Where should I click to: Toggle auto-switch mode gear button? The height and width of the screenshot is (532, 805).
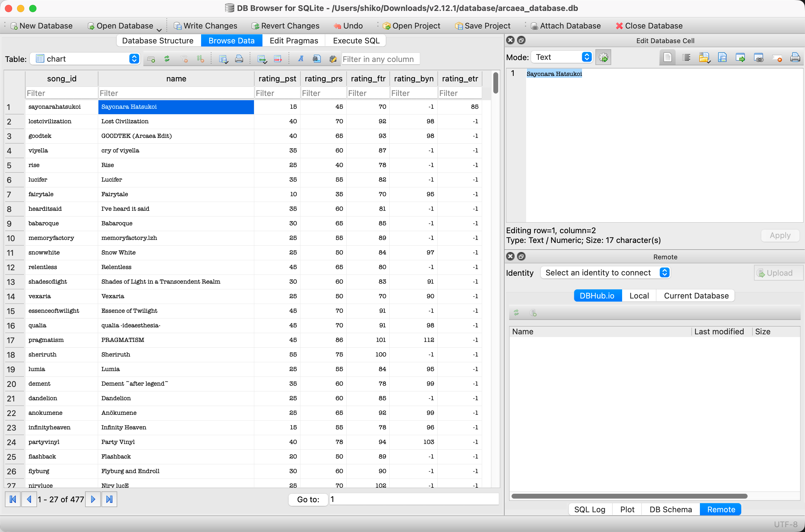coord(603,57)
